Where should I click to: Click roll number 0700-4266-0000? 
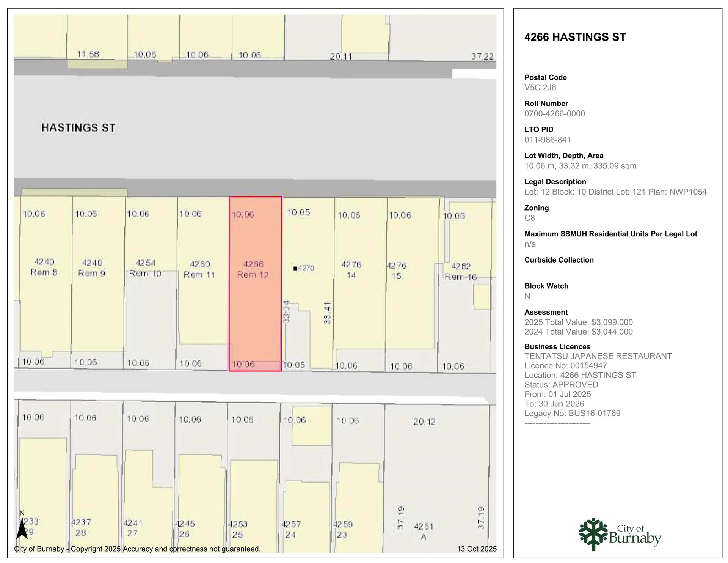point(554,114)
